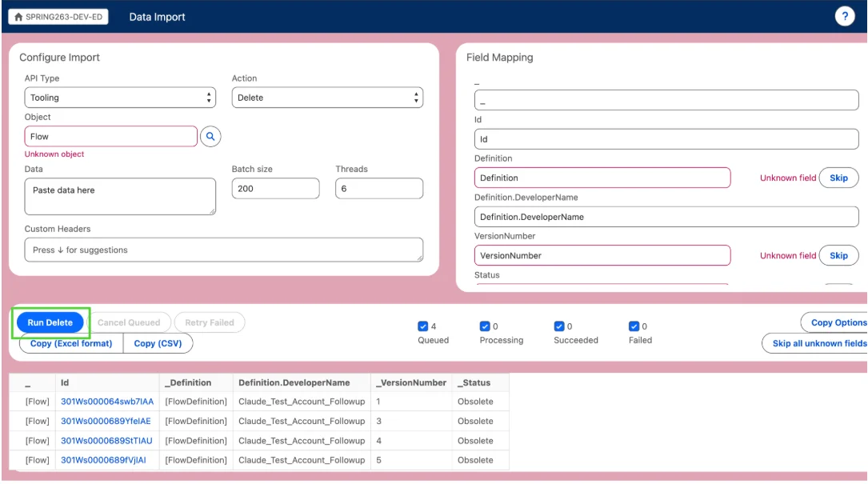This screenshot has height=484, width=868.
Task: Click the Configure Import heading
Action: point(59,58)
